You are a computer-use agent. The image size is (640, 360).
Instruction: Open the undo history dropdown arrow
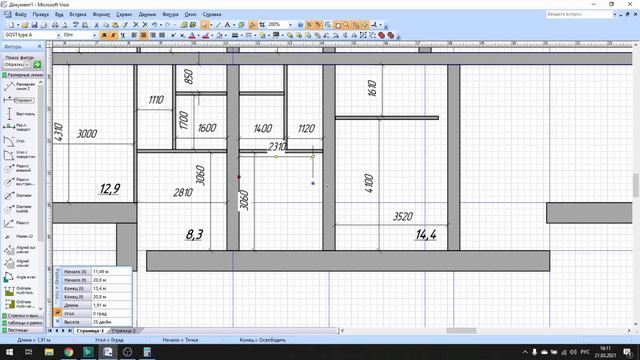point(160,25)
